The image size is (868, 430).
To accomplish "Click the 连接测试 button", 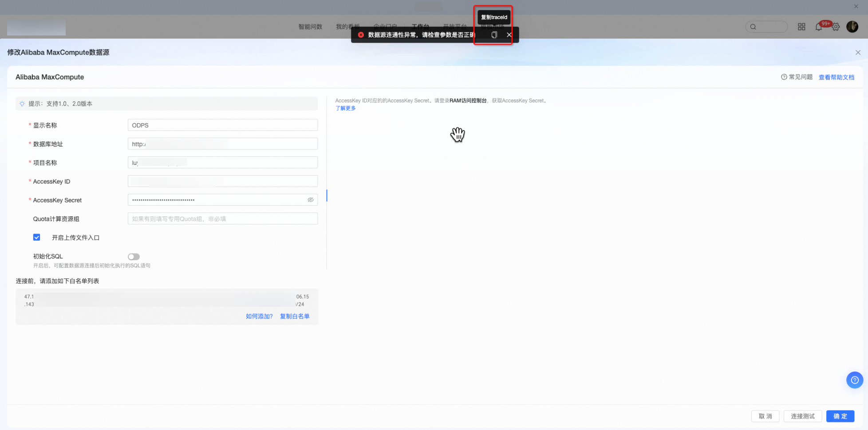I will pos(802,416).
